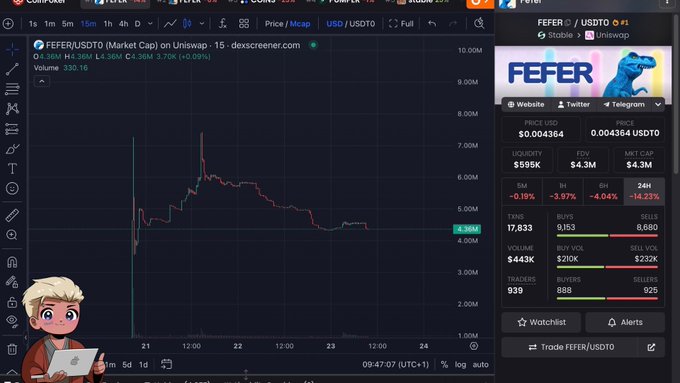Display values in USDT0
This screenshot has height=383, width=680.
pyautogui.click(x=363, y=24)
